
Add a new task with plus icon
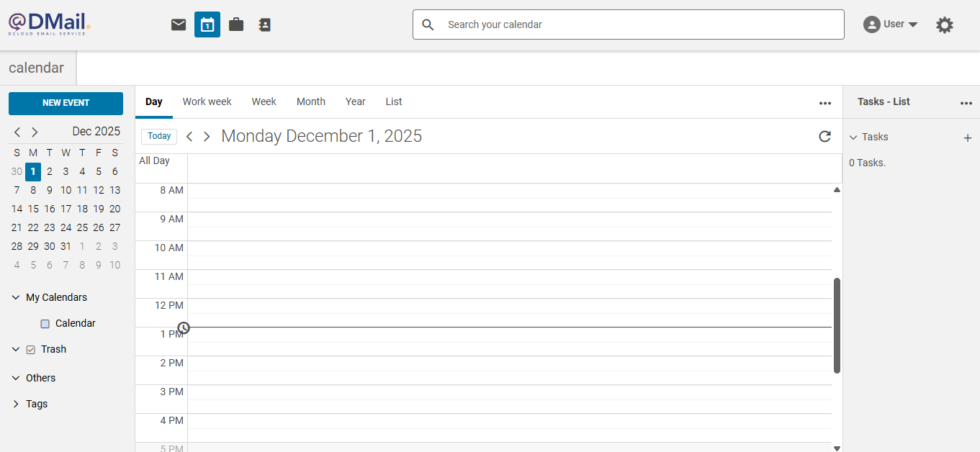(967, 137)
